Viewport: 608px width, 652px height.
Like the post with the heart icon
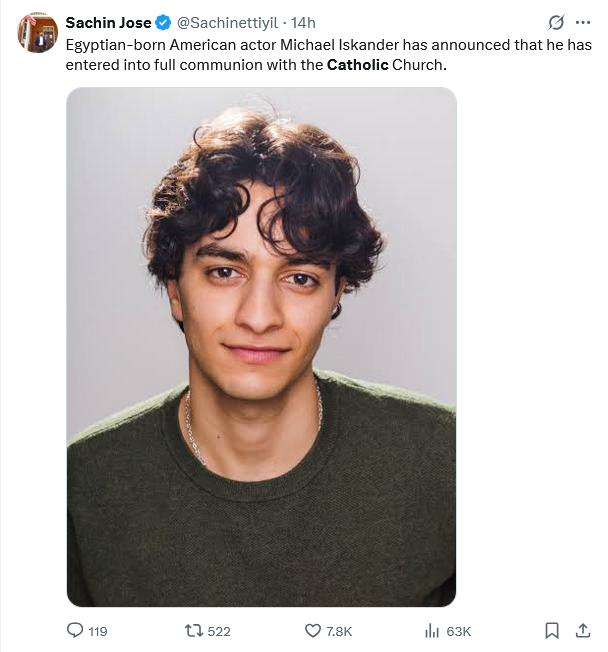pyautogui.click(x=312, y=630)
